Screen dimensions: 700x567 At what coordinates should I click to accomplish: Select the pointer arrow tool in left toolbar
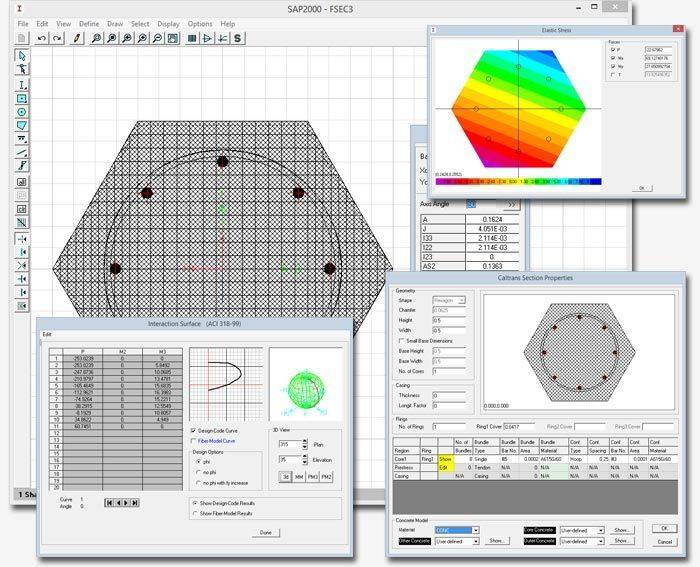coord(22,56)
